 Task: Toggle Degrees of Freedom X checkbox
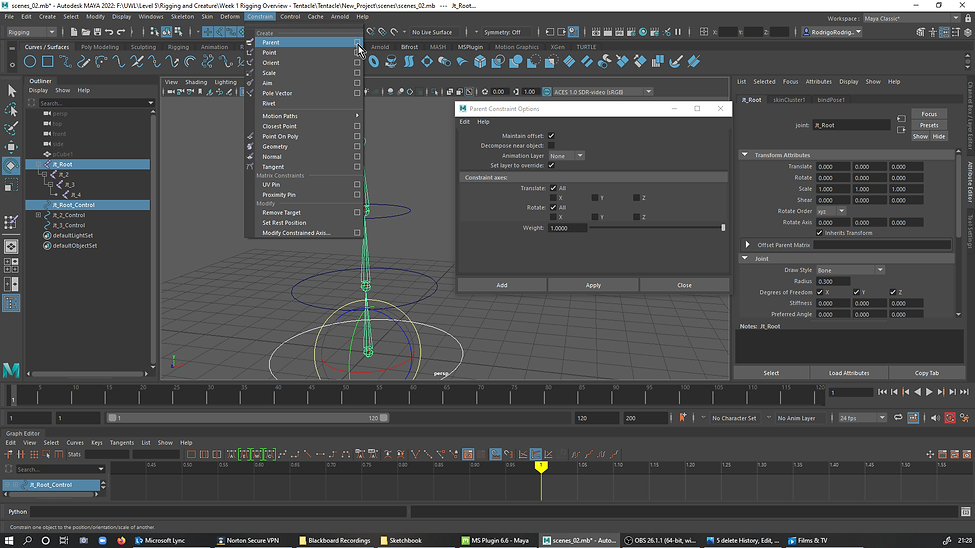click(820, 292)
